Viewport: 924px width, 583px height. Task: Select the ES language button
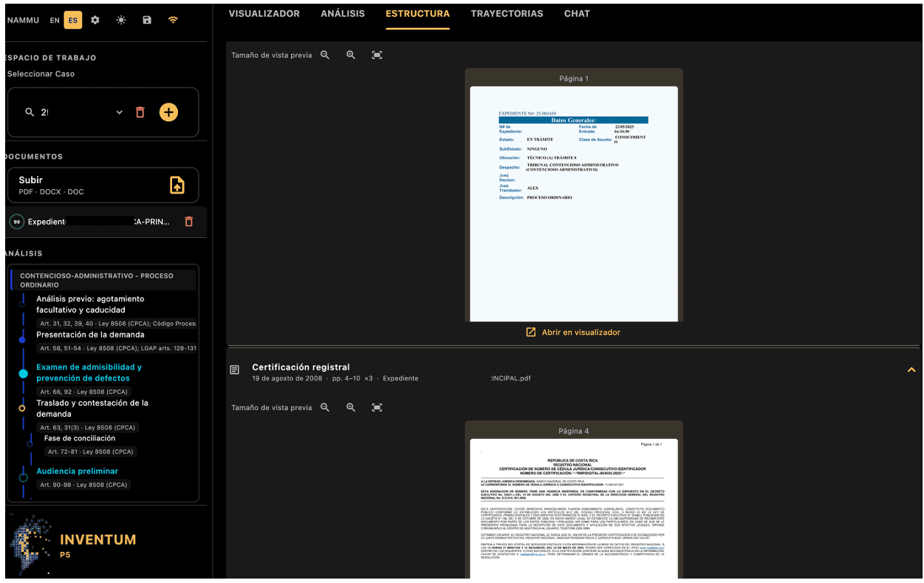pyautogui.click(x=72, y=20)
